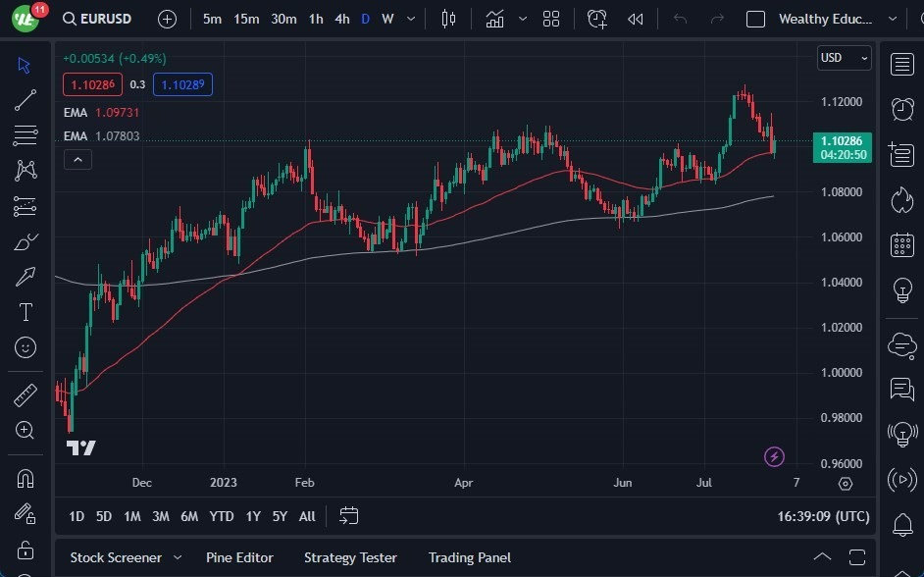
Task: Pick the emoji sticker tool
Action: coord(25,347)
